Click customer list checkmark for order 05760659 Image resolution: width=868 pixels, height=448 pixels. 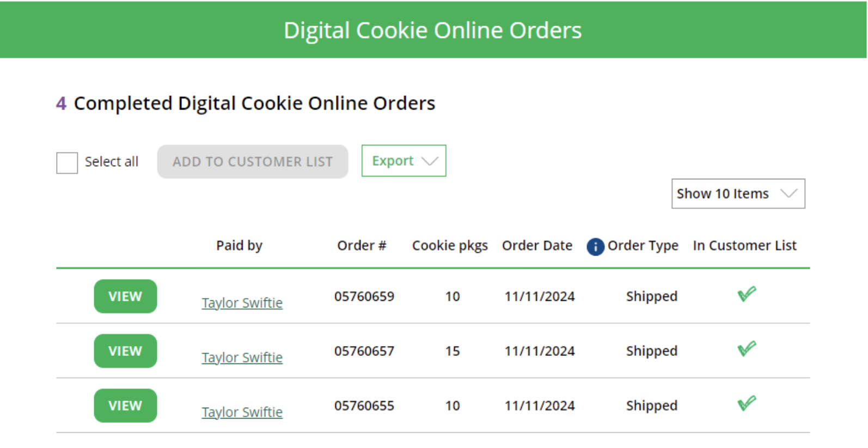coord(747,294)
